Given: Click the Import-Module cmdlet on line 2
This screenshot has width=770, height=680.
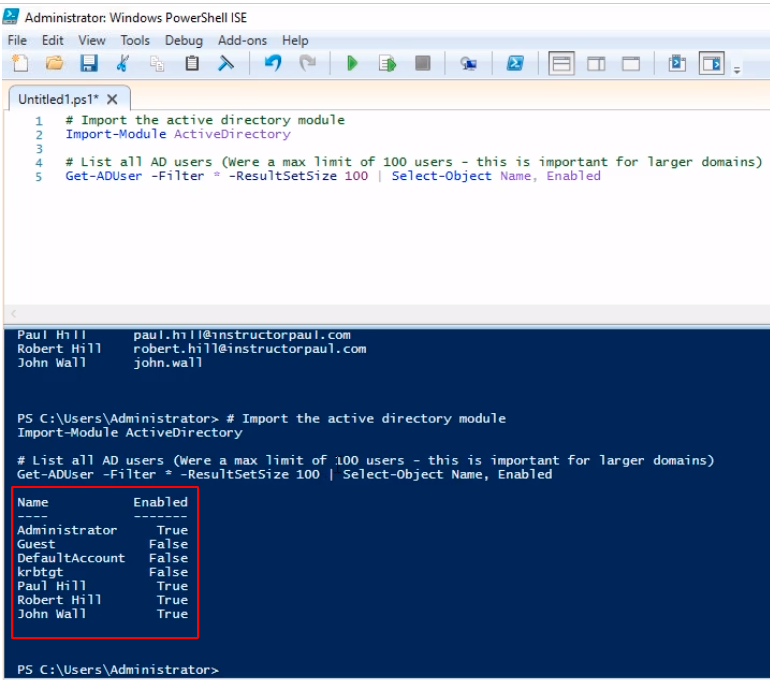Looking at the screenshot, I should [x=116, y=134].
